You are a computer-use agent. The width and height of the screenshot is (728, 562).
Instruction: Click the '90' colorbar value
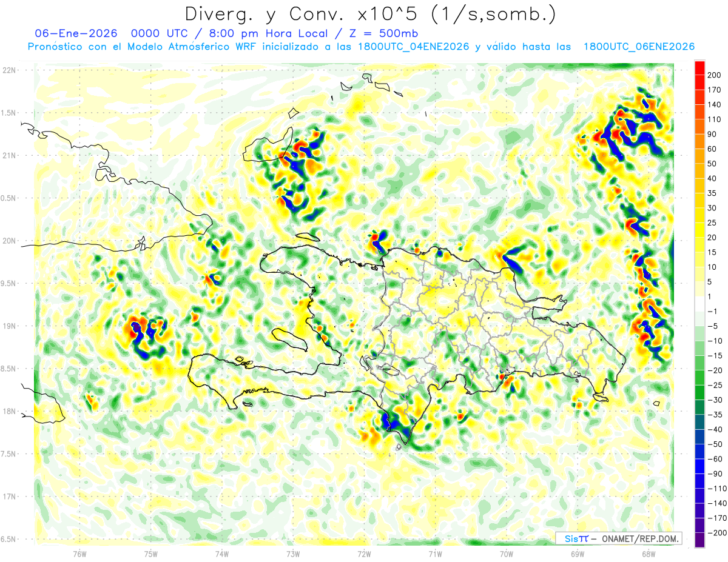pos(712,135)
